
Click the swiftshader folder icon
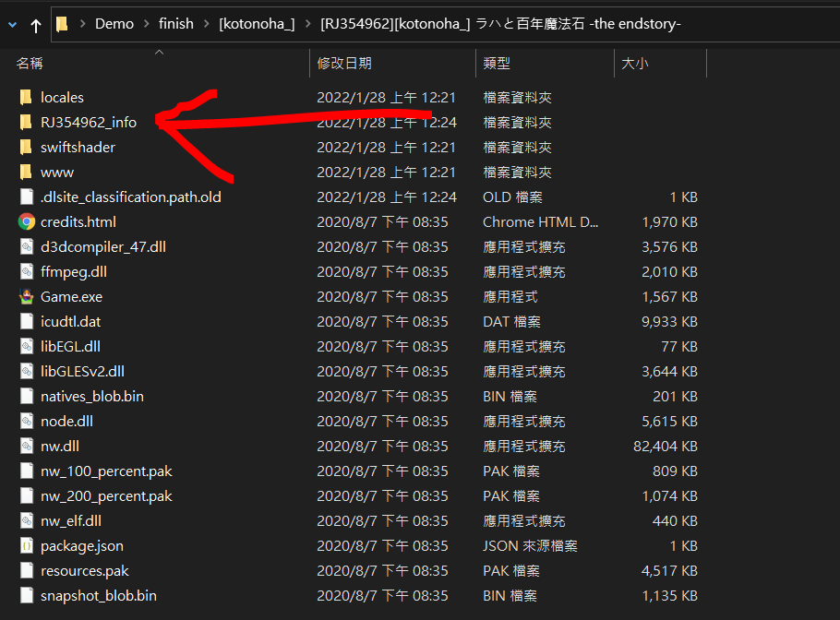click(26, 148)
